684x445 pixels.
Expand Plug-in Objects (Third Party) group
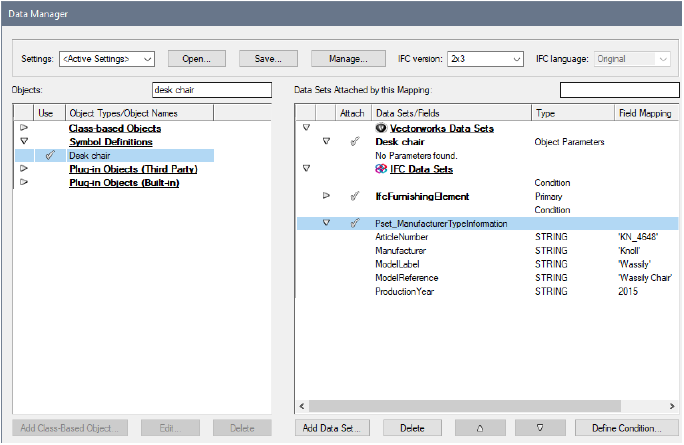point(24,168)
